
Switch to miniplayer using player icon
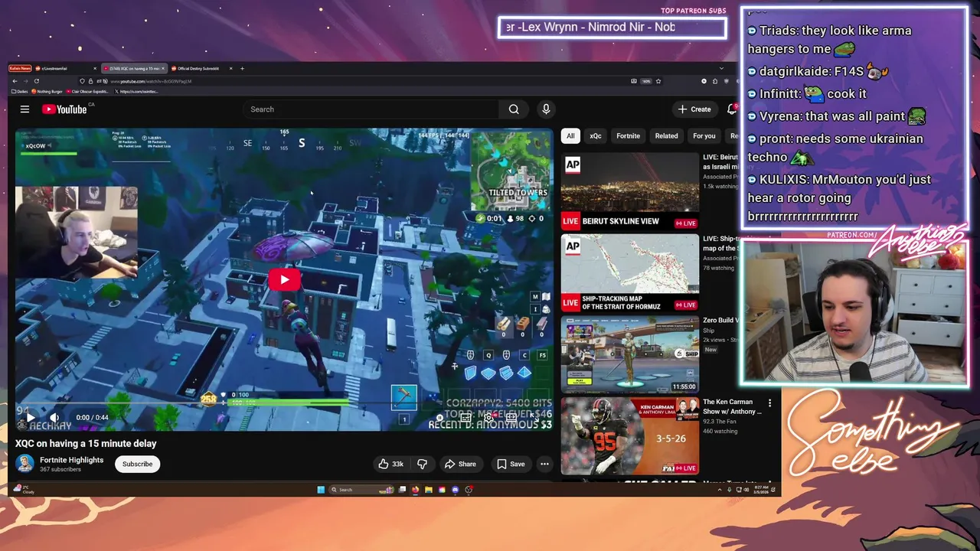pyautogui.click(x=511, y=418)
